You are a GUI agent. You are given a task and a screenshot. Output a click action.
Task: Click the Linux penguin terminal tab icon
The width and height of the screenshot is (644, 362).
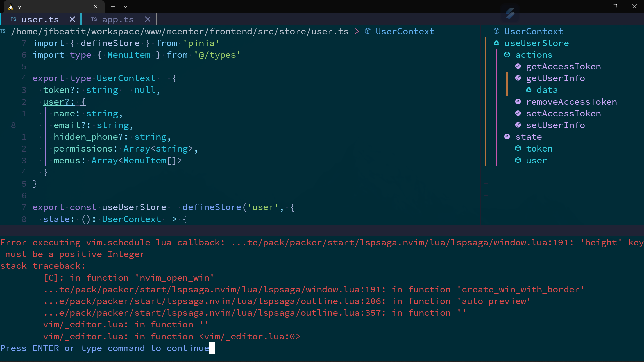10,7
